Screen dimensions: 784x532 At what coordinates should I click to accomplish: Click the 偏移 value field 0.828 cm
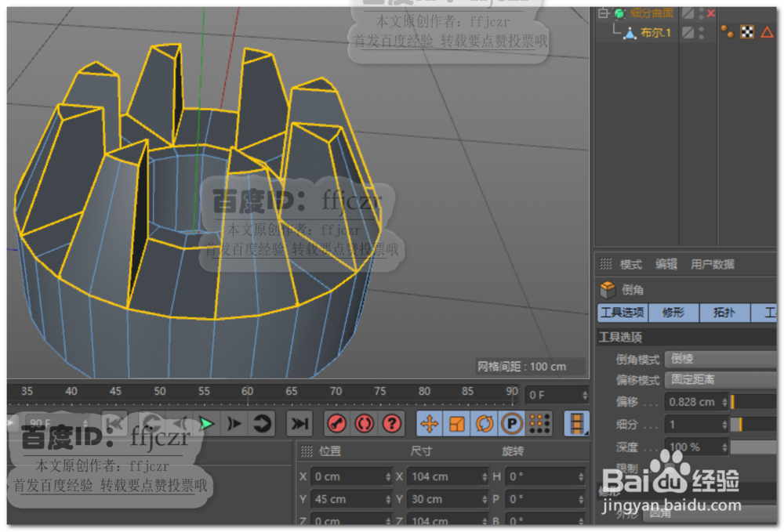(x=692, y=402)
